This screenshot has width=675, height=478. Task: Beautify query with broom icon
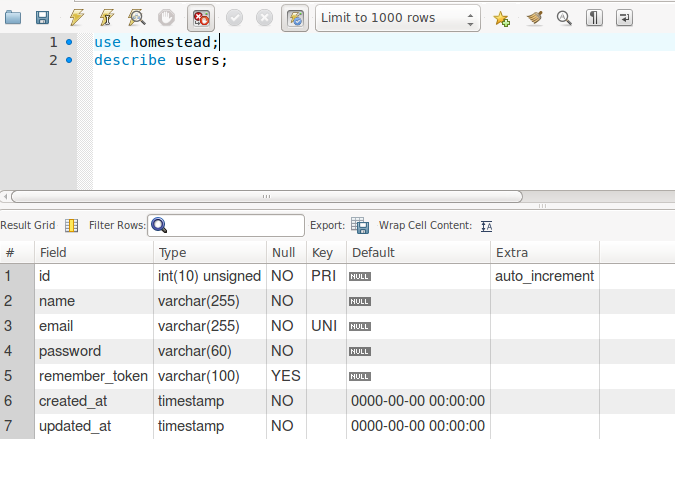point(534,18)
